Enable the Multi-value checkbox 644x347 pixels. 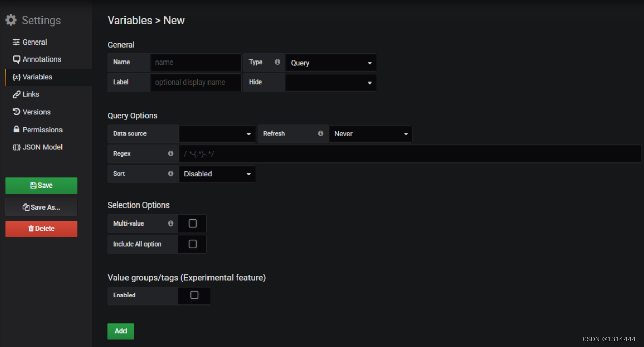tap(193, 223)
